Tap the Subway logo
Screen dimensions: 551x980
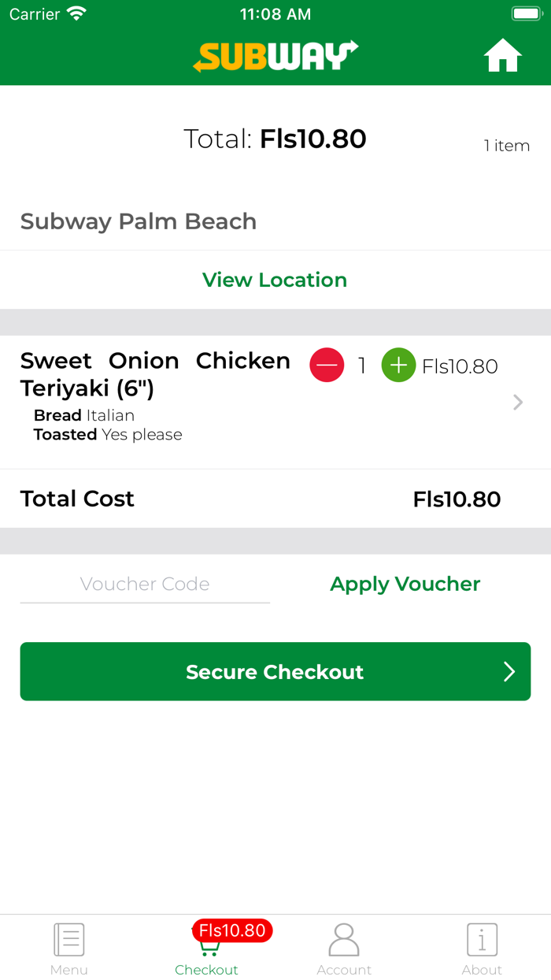pyautogui.click(x=275, y=55)
